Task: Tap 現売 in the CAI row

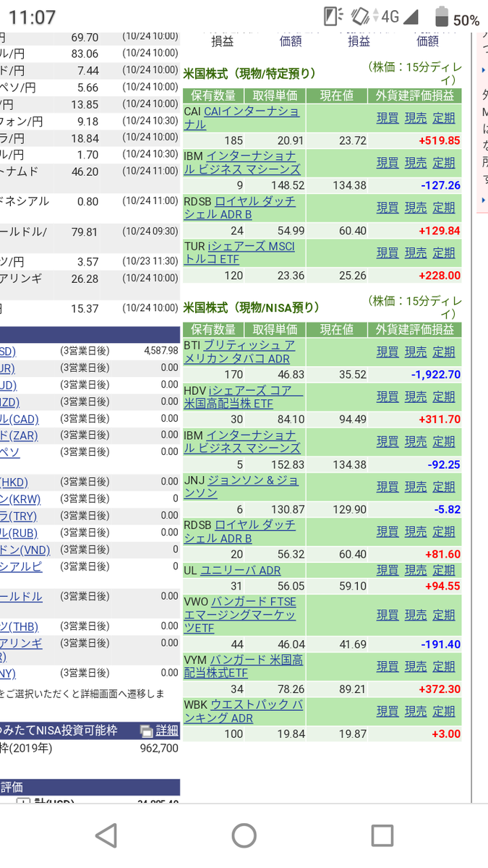Action: pos(416,118)
